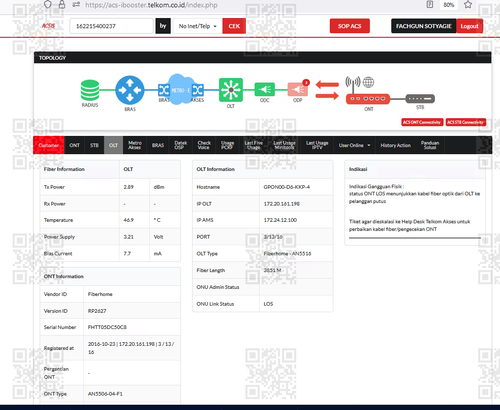Click the Temperature 46.9 value

pyautogui.click(x=128, y=220)
